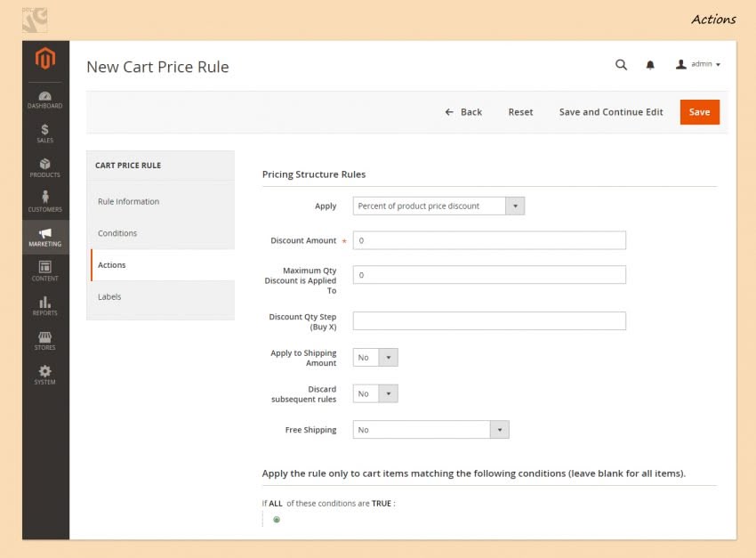Open the Marketing sidebar menu
Screen dimensions: 756x558
(x=44, y=237)
